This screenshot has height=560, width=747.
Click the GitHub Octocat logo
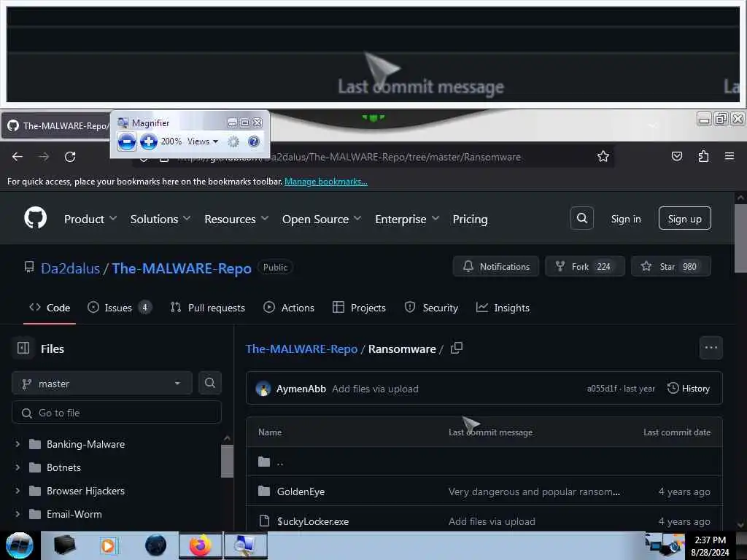pos(35,218)
